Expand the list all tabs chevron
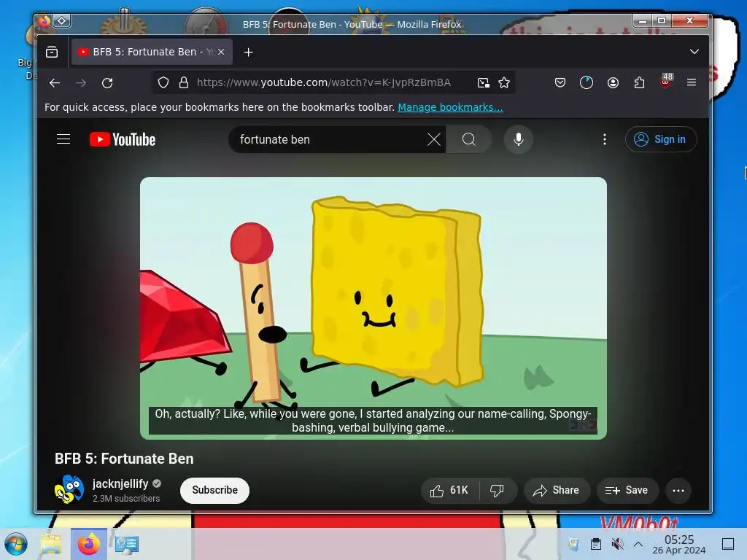Image resolution: width=747 pixels, height=560 pixels. point(694,52)
